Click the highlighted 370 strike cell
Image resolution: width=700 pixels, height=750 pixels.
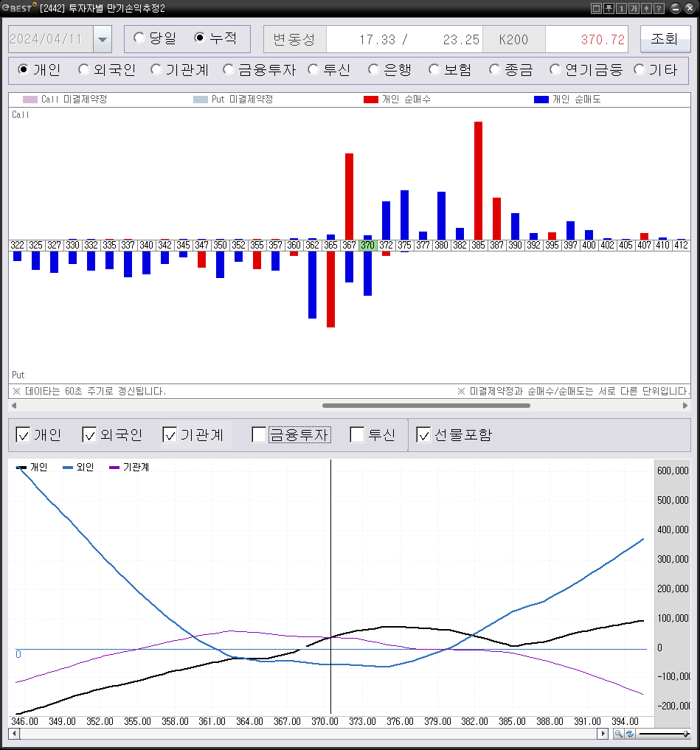click(367, 246)
